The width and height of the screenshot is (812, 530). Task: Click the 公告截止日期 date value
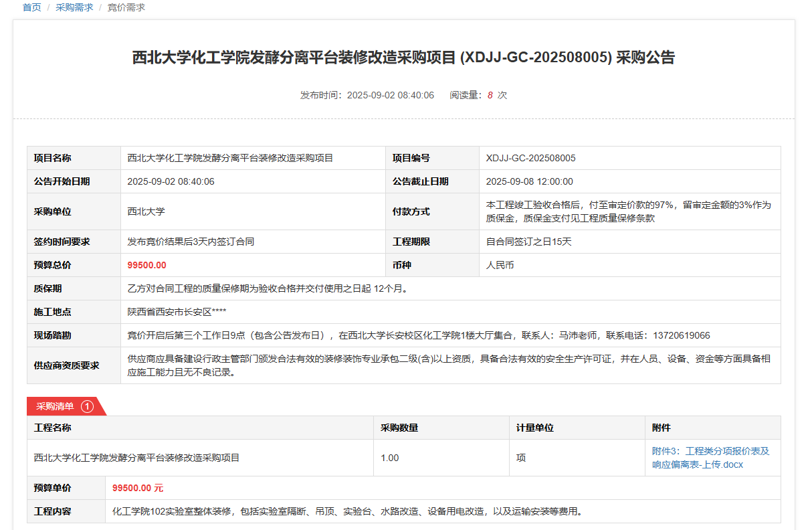529,181
